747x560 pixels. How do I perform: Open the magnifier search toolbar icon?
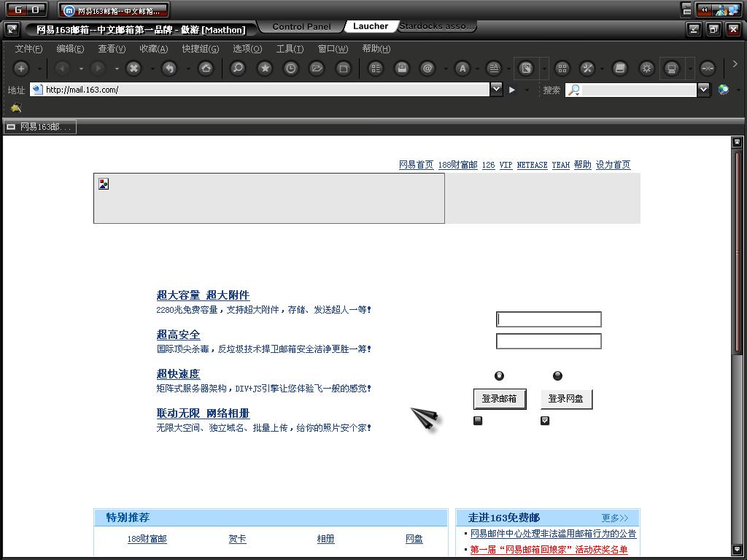coord(237,69)
